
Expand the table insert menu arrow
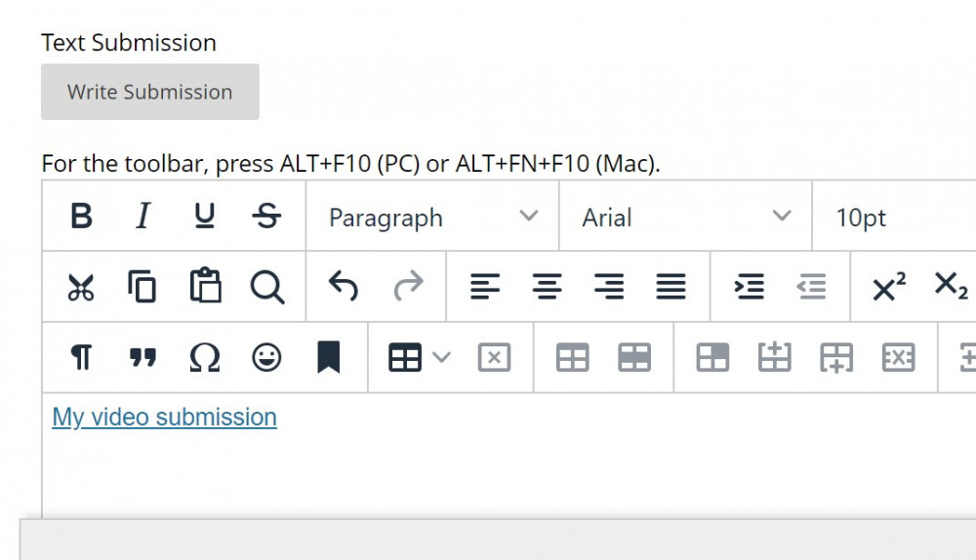[x=441, y=357]
